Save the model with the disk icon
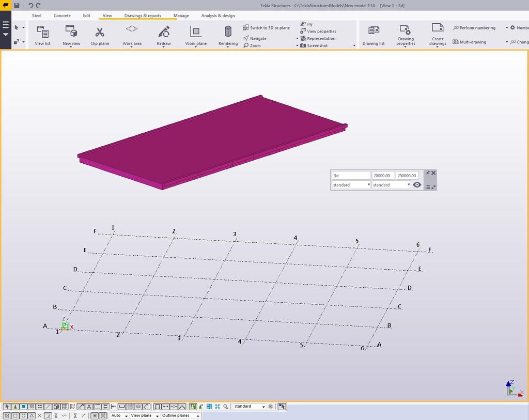 pyautogui.click(x=17, y=5)
